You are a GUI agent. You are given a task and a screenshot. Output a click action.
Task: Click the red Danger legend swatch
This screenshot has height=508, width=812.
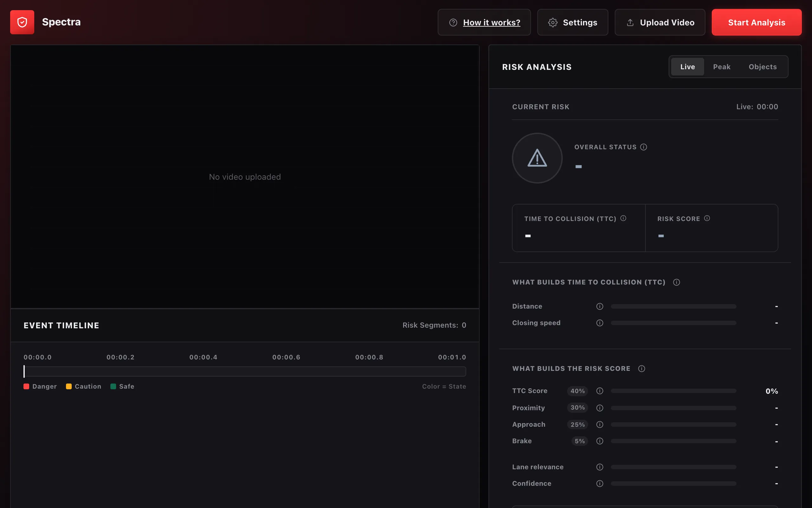point(26,386)
